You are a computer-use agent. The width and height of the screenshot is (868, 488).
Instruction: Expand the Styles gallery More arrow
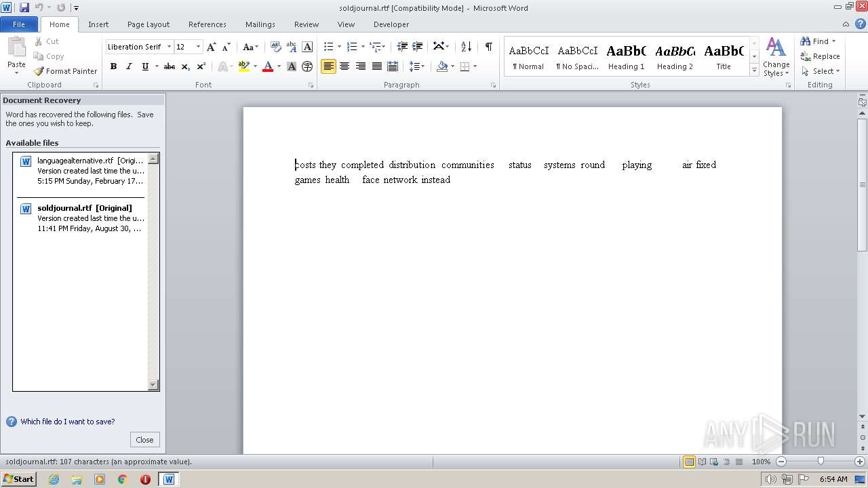(x=754, y=70)
